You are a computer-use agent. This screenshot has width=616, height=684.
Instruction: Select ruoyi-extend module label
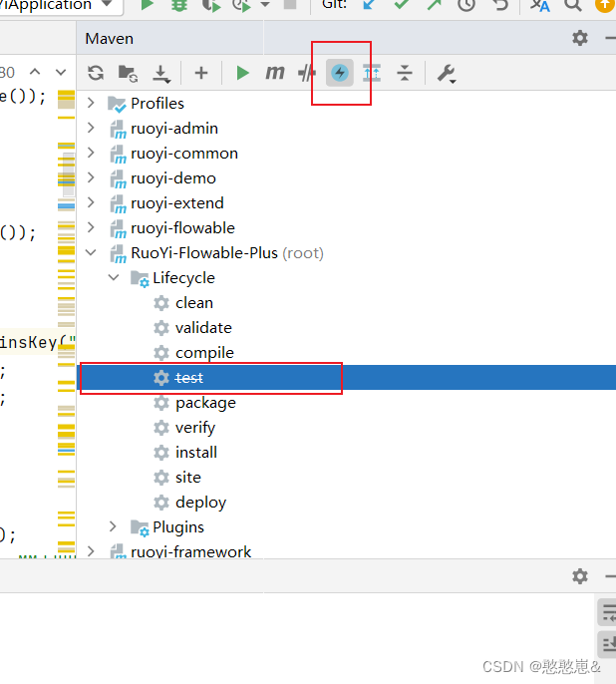point(177,202)
